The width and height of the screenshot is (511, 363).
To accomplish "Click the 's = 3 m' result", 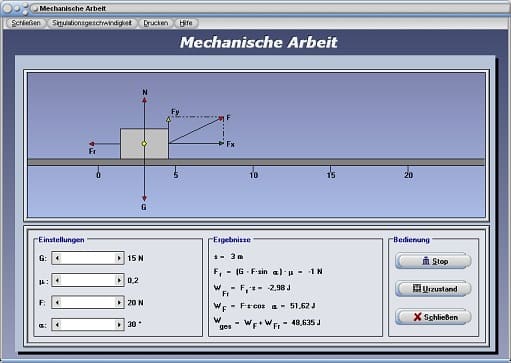I will [x=228, y=256].
